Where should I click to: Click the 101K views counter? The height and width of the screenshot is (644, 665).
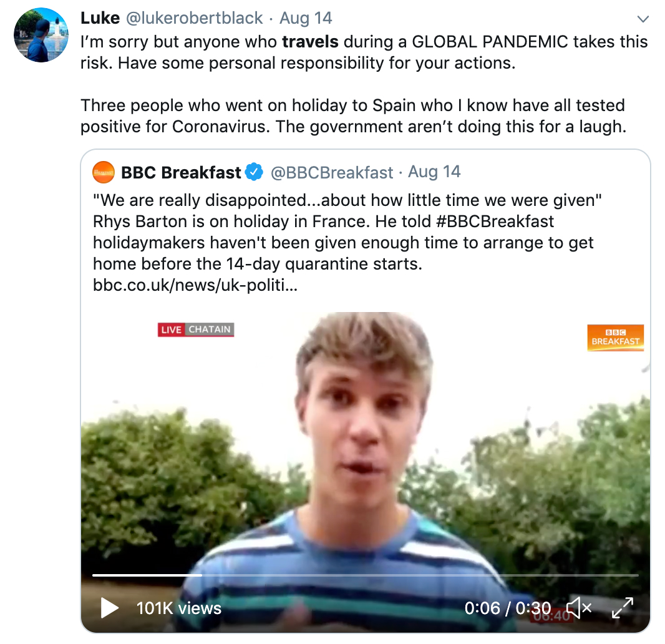tap(179, 608)
